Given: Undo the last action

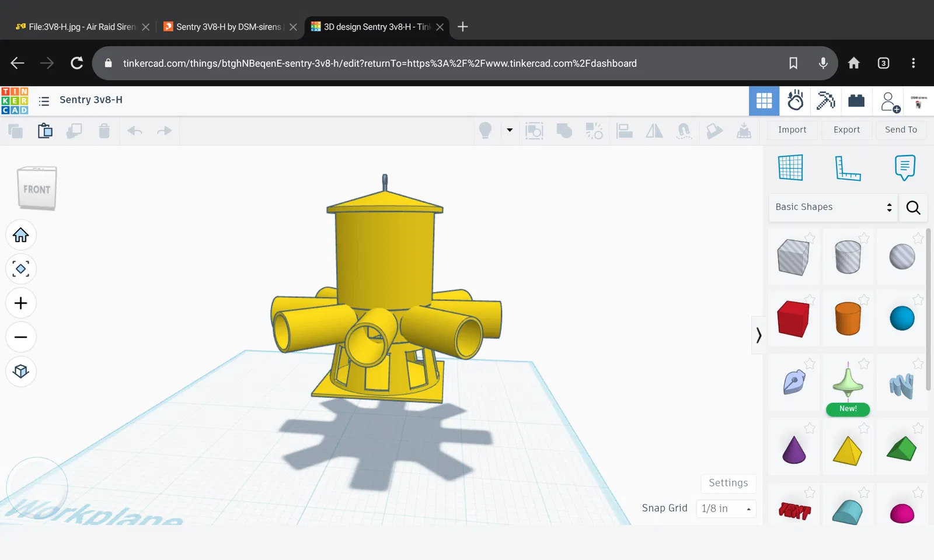Looking at the screenshot, I should [x=135, y=131].
